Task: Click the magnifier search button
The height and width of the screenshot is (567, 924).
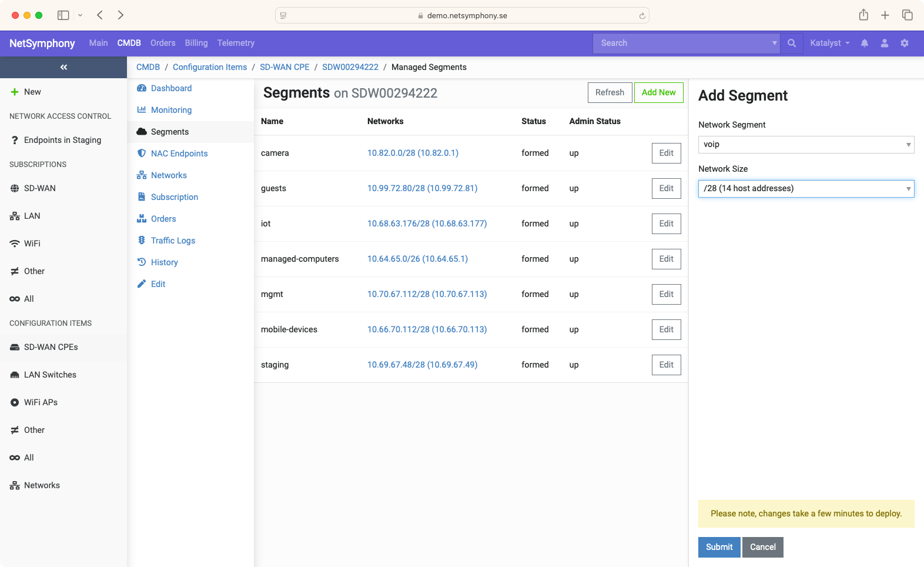Action: [792, 43]
